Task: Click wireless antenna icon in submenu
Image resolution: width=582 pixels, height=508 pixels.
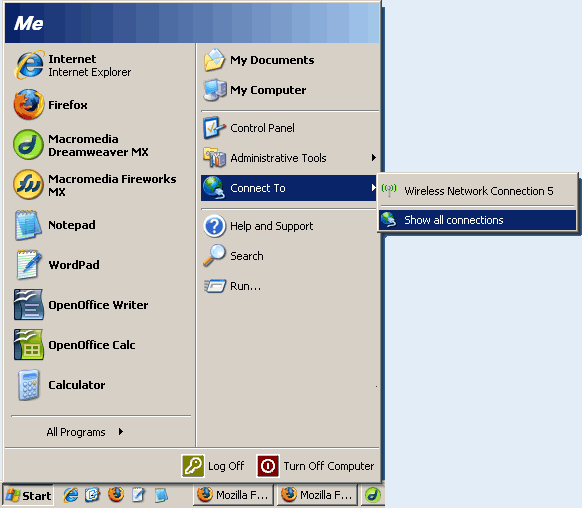Action: pos(389,190)
